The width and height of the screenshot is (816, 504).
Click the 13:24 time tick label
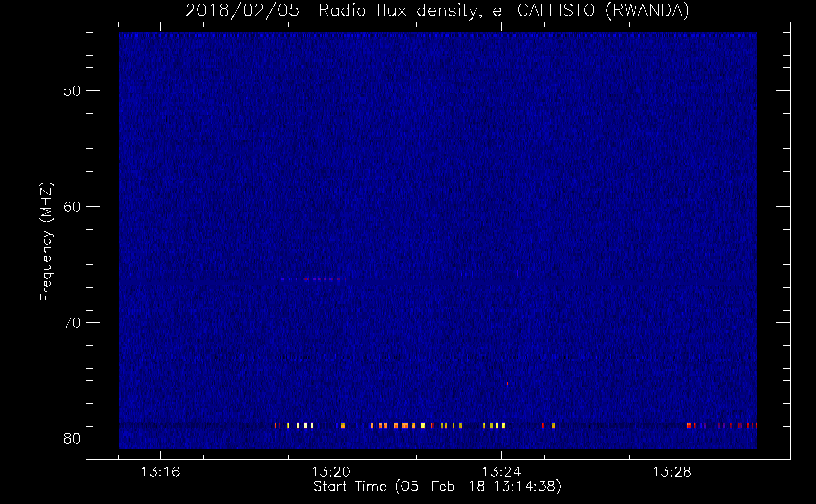pyautogui.click(x=501, y=472)
